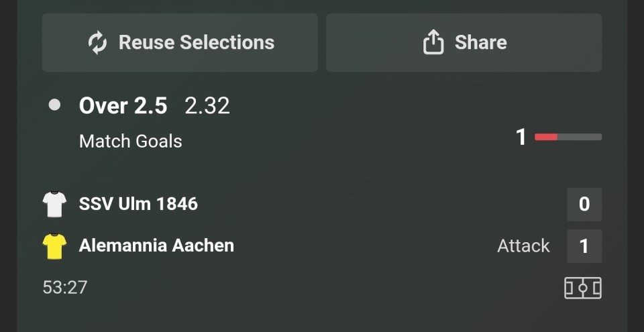Click the white dot beside Over 2.5
644x332 pixels.
[55, 105]
